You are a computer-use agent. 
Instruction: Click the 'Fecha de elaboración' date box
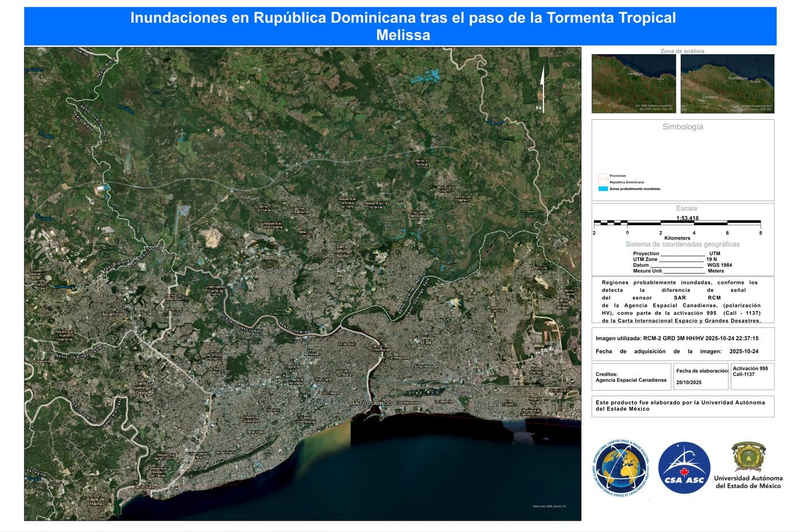701,376
